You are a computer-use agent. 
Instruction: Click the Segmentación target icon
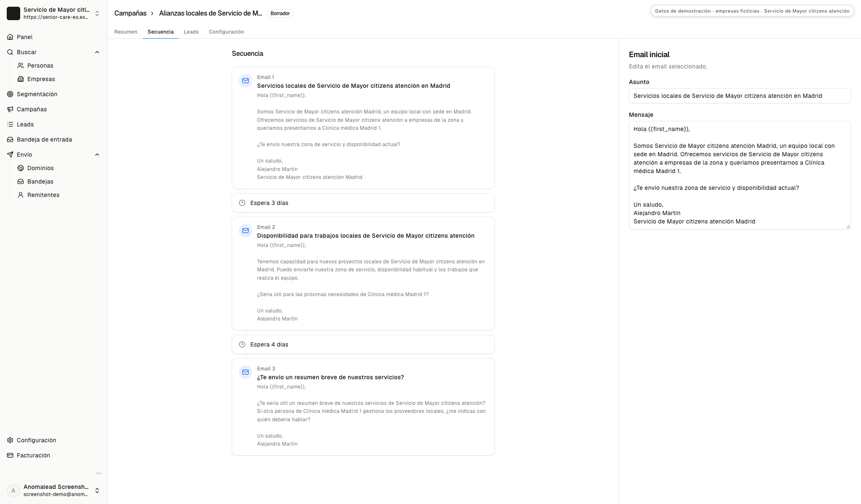(x=10, y=94)
